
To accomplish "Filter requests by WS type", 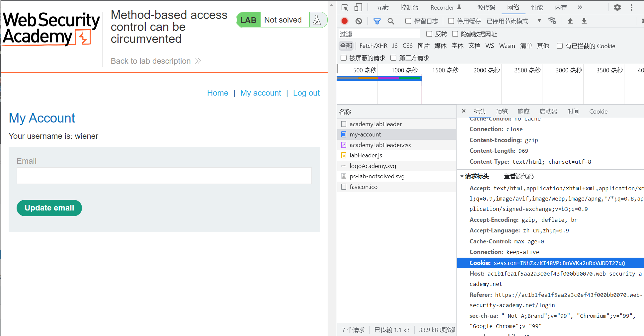I will [x=489, y=46].
